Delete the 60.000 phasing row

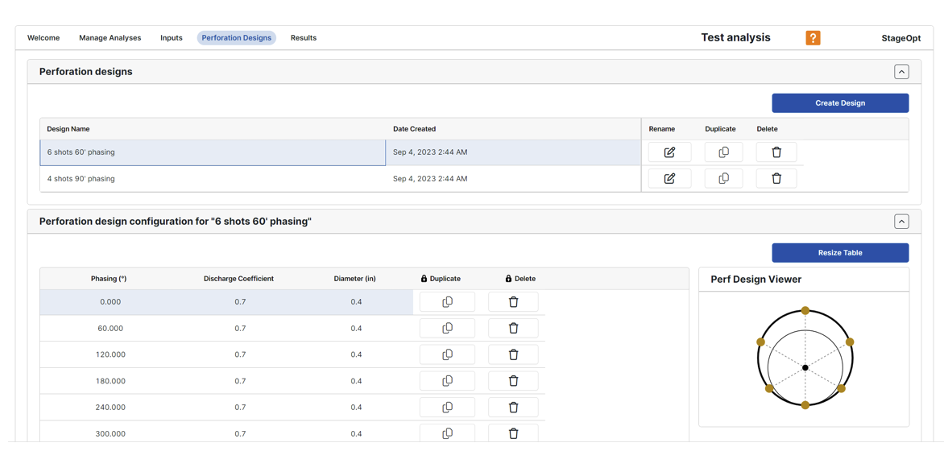coord(513,328)
